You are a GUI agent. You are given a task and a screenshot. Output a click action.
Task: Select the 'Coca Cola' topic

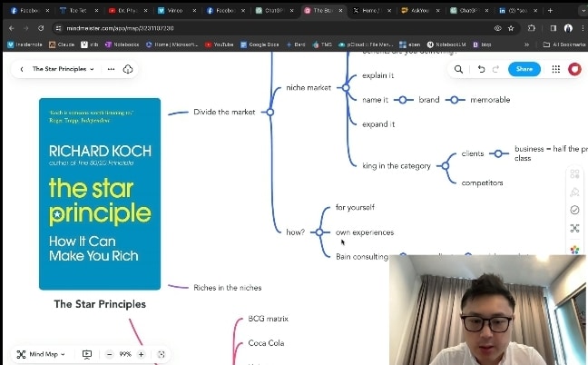tap(266, 343)
